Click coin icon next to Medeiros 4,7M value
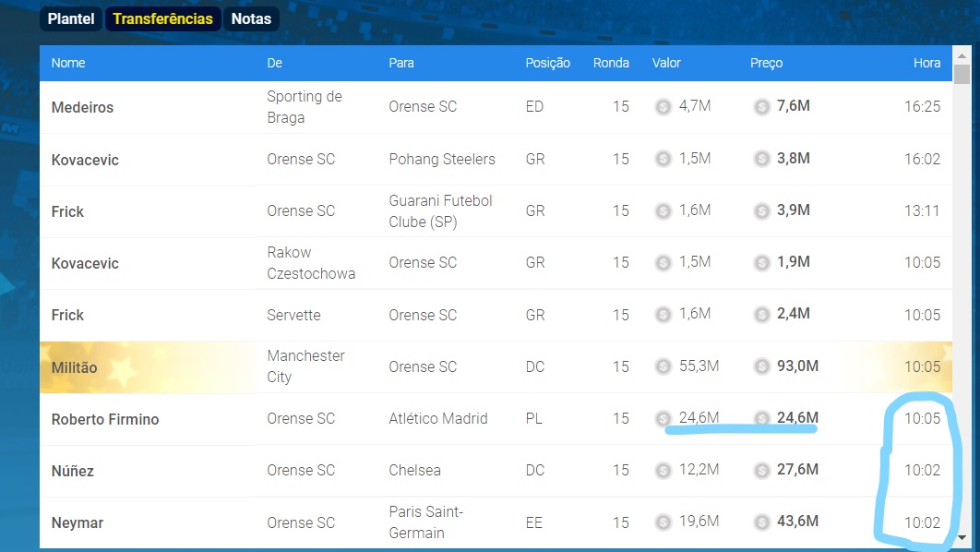 pos(663,107)
